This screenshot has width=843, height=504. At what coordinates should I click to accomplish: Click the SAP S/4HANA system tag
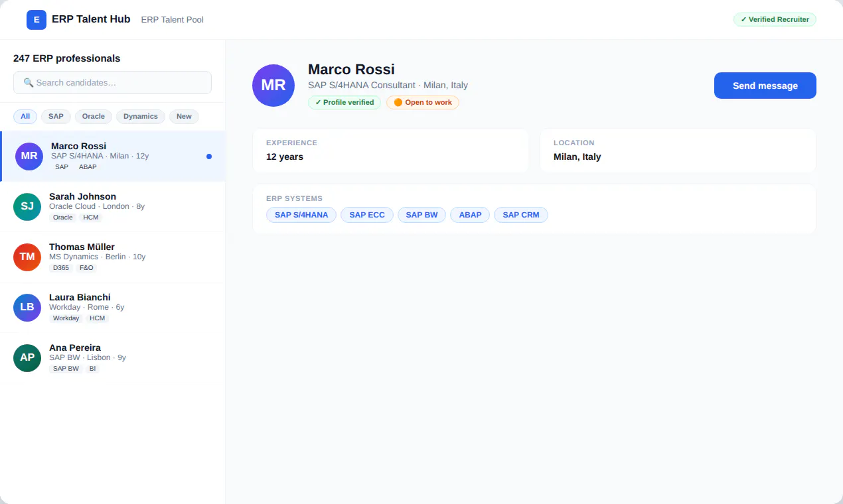point(301,215)
